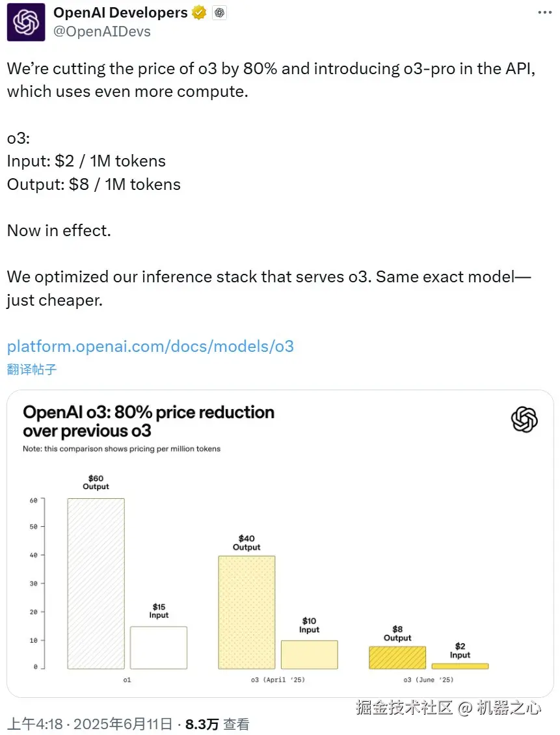Click the OpenAI Developers profile avatar
This screenshot has width=560, height=735.
[26, 22]
